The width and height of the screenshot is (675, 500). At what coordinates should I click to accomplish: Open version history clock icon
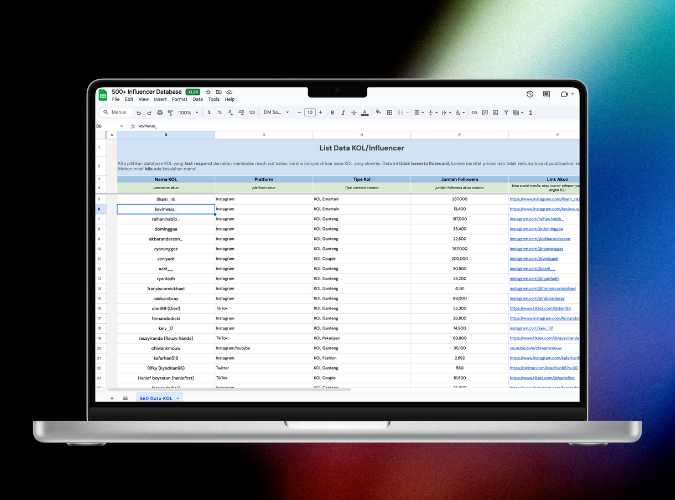tap(529, 94)
